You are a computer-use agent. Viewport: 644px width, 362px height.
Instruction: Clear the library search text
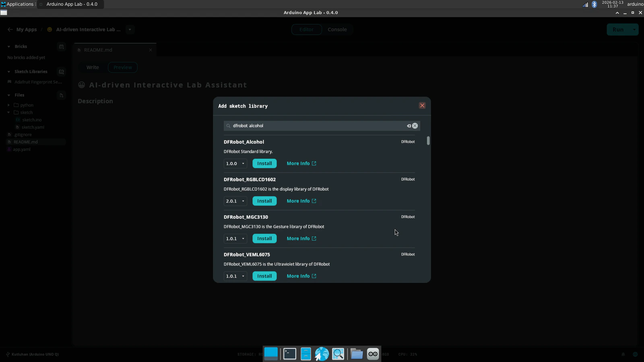click(415, 126)
